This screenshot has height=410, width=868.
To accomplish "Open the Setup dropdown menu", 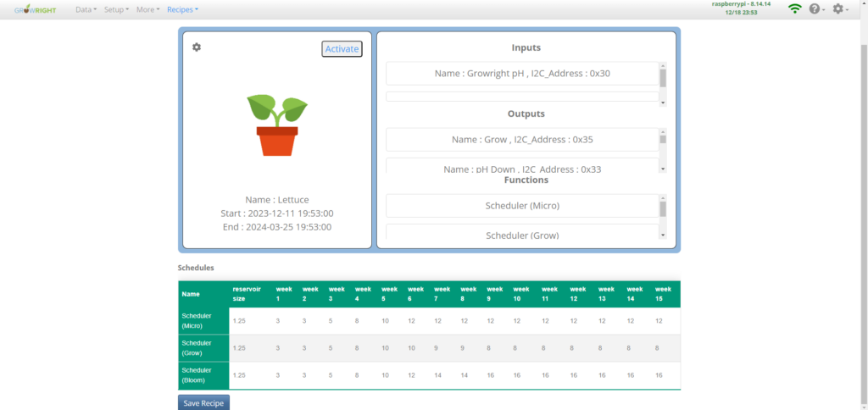I will (x=116, y=9).
